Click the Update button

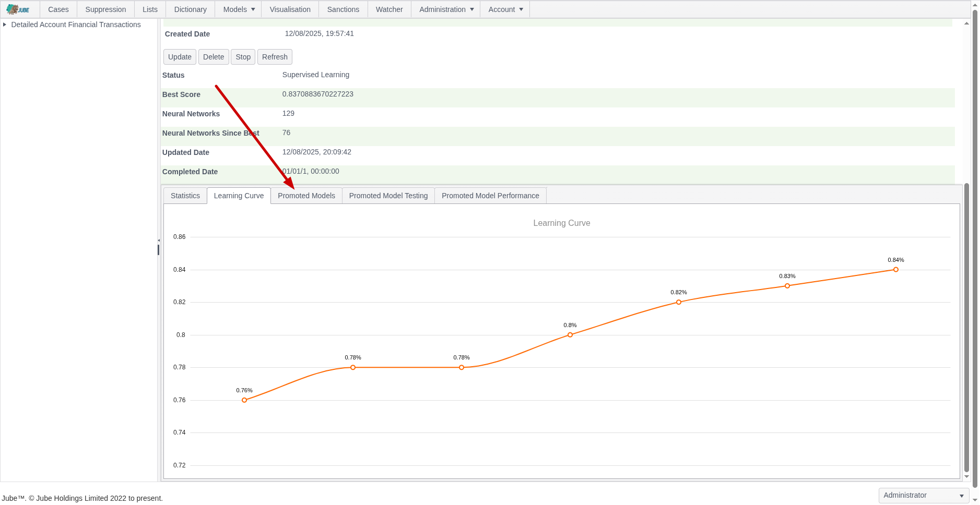180,57
